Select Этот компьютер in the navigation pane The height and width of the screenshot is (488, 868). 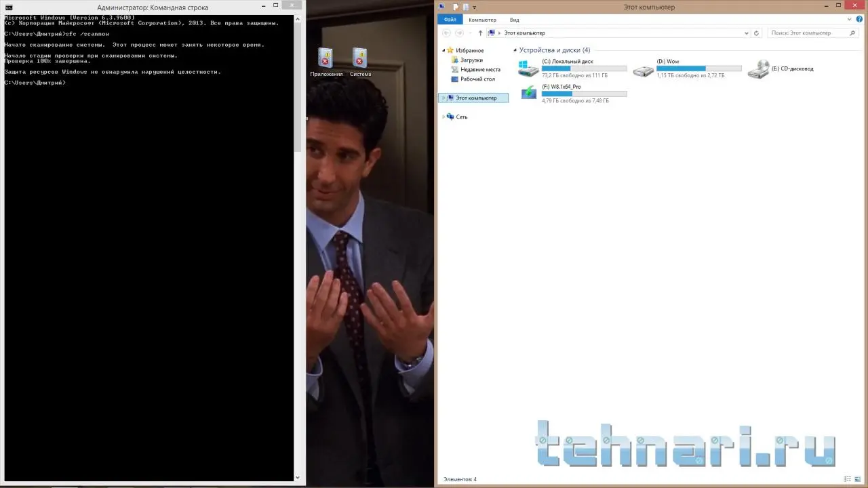(473, 98)
